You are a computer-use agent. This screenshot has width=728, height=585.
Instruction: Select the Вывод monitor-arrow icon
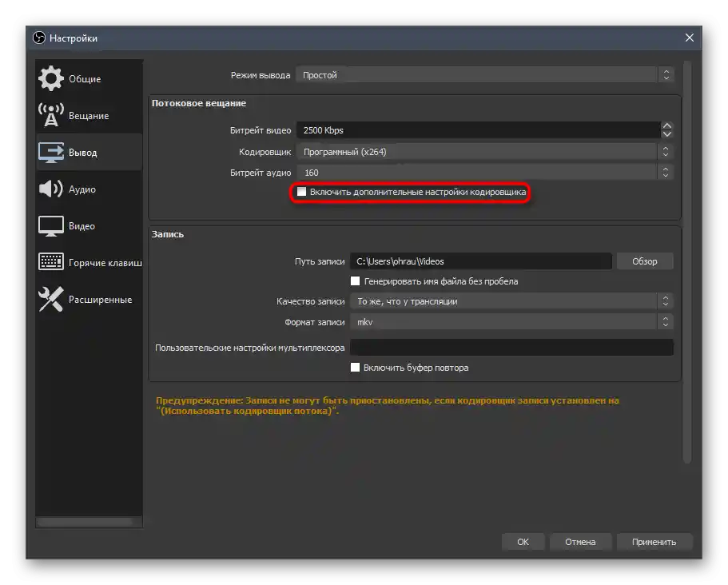tap(51, 153)
